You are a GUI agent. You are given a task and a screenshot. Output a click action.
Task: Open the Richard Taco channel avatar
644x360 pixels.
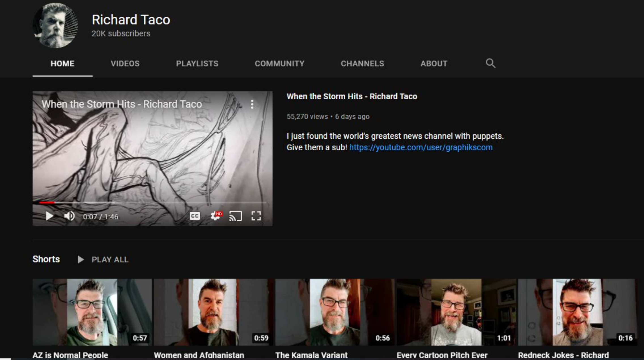tap(55, 25)
